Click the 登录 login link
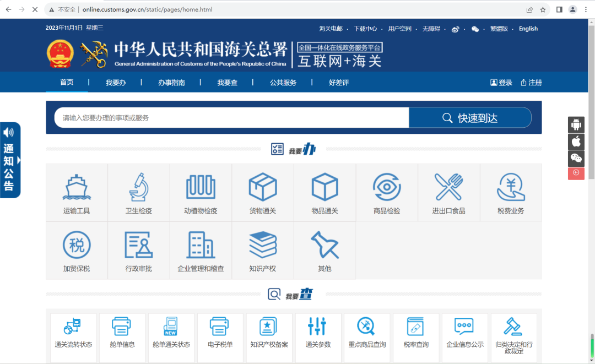The image size is (595, 364). point(501,83)
